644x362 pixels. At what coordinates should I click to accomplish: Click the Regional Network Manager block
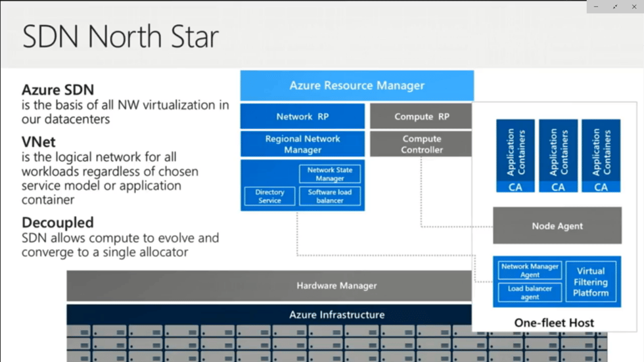(x=302, y=144)
